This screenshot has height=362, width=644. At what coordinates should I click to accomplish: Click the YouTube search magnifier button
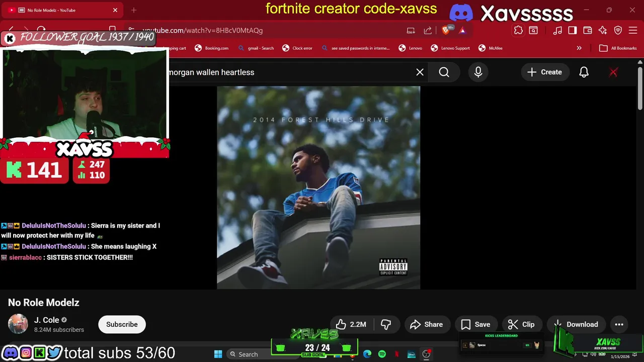(444, 72)
